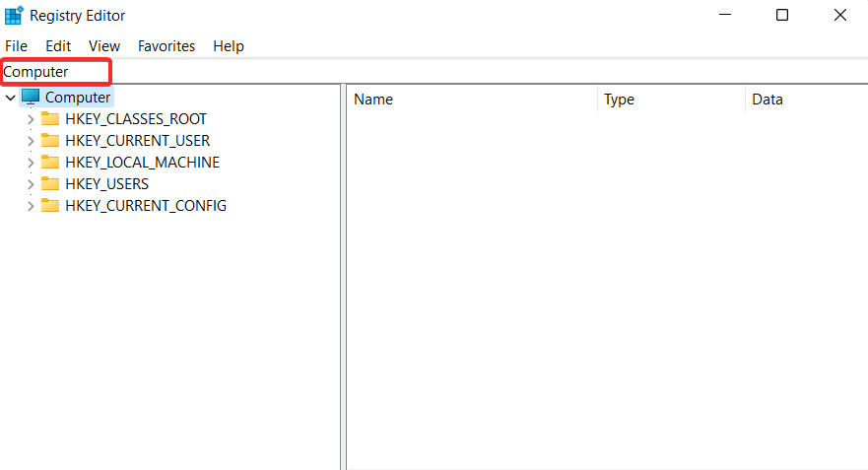Open the Edit menu

coord(58,46)
